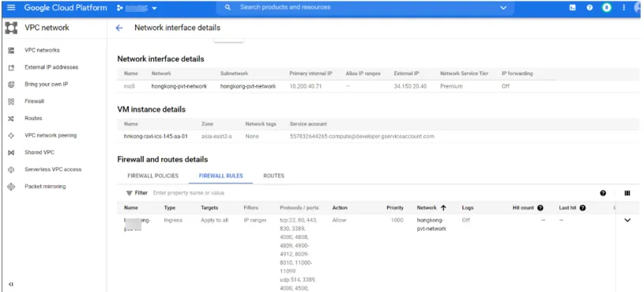Open the three-dot more options menu in header
This screenshot has height=292, width=644.
[x=624, y=8]
